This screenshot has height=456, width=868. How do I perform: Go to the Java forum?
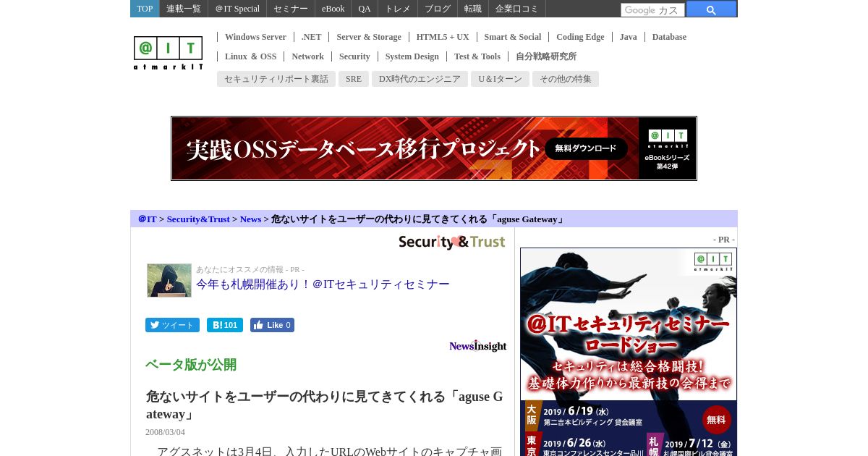(x=629, y=37)
